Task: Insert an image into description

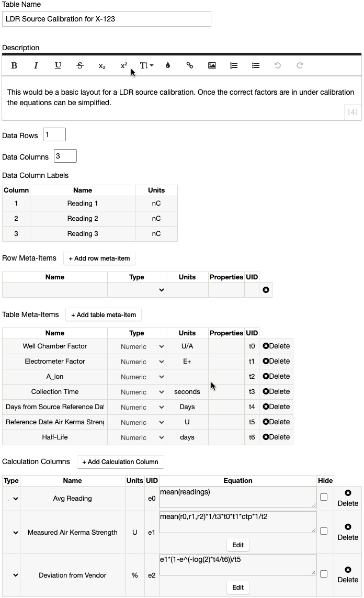Action: 212,65
